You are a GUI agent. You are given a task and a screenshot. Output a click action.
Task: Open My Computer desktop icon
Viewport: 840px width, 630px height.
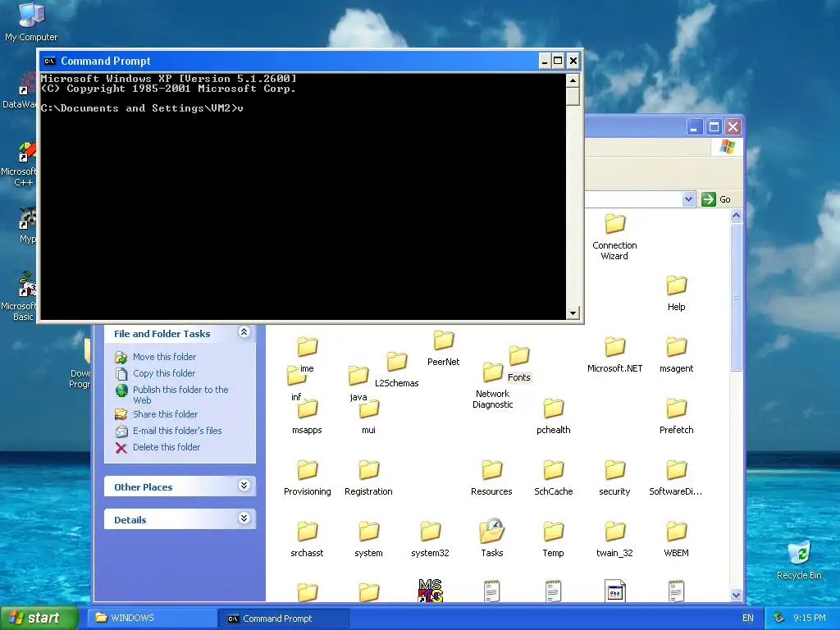31,22
